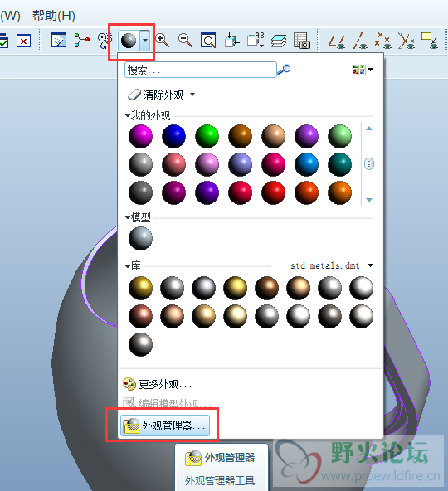
Task: Open Appearance Manager (外观管理器) button
Action: tap(165, 425)
